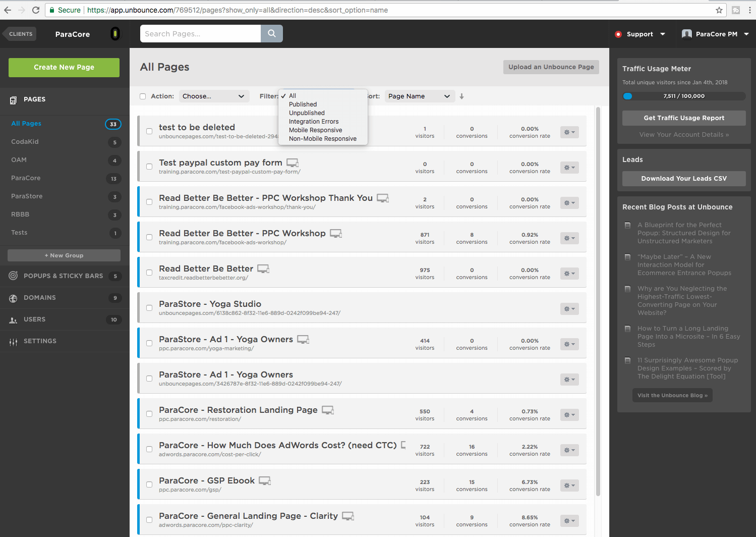
Task: Select Non-Mobile Responsive filter option
Action: click(323, 139)
